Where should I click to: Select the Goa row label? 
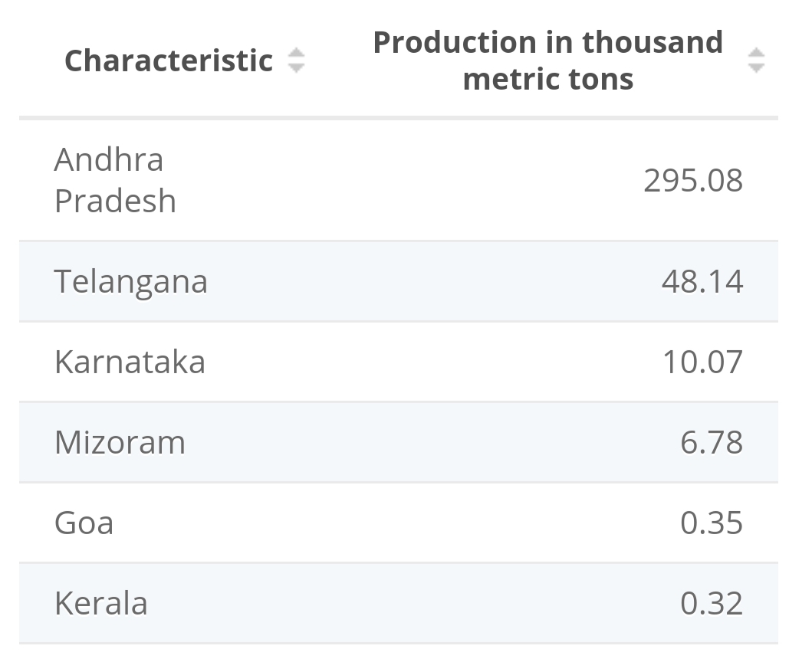pos(84,523)
